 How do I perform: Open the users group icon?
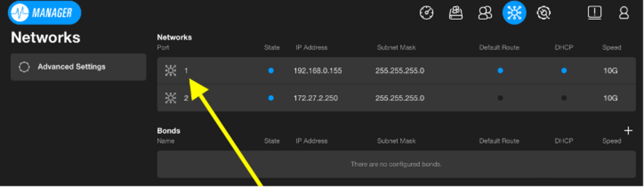tap(485, 13)
